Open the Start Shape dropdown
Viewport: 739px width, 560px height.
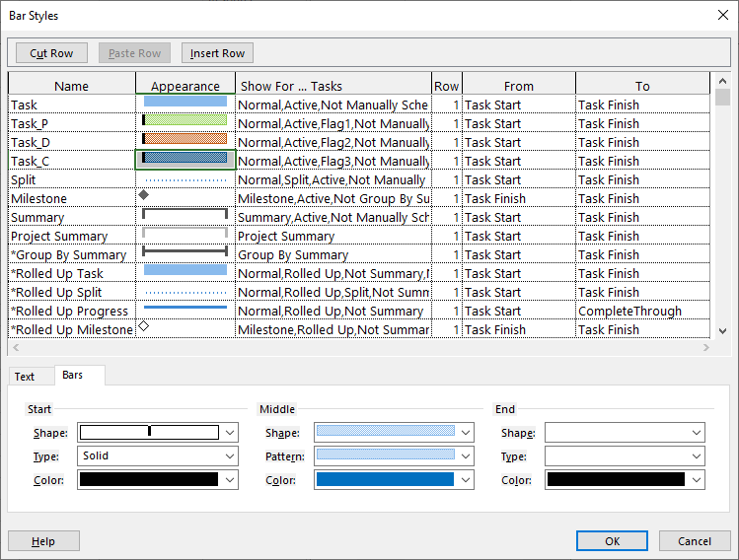coord(158,433)
